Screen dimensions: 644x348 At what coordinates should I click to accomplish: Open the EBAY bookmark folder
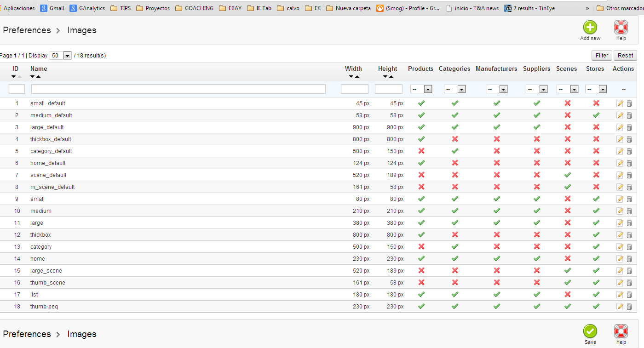pos(230,8)
